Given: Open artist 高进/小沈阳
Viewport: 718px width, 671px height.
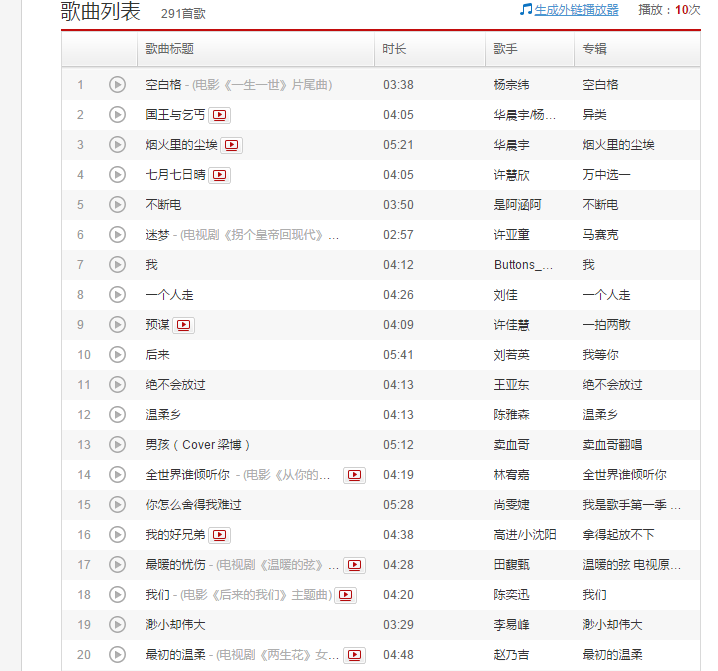Looking at the screenshot, I should [525, 535].
